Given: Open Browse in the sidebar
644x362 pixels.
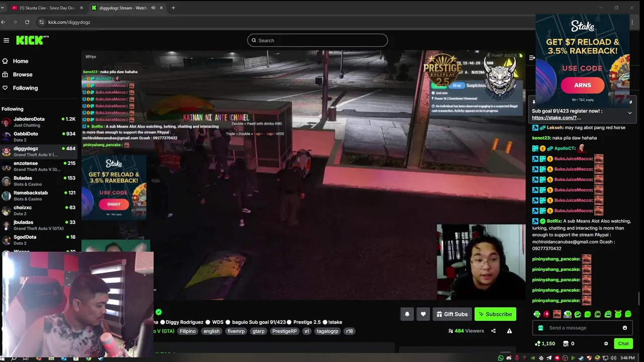Looking at the screenshot, I should tap(23, 74).
